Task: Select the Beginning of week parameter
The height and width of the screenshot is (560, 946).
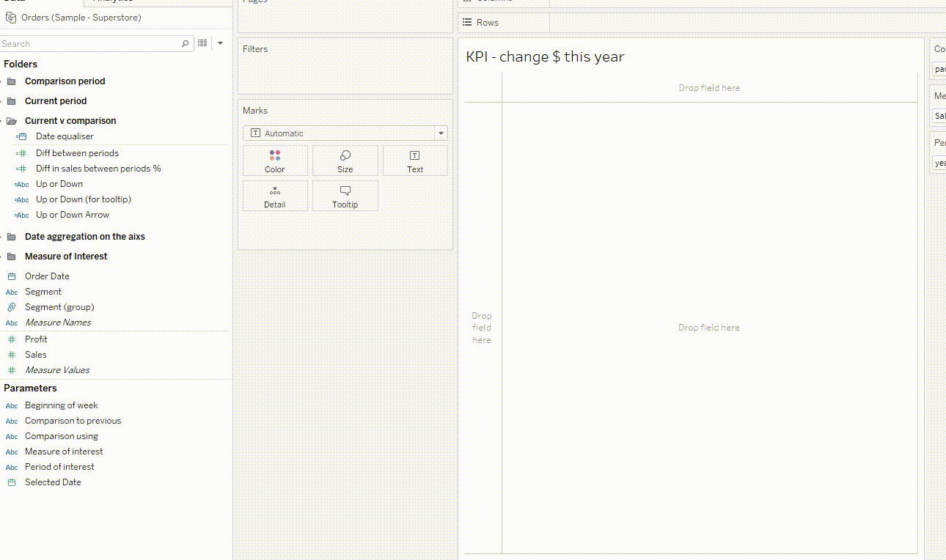Action: pyautogui.click(x=61, y=405)
